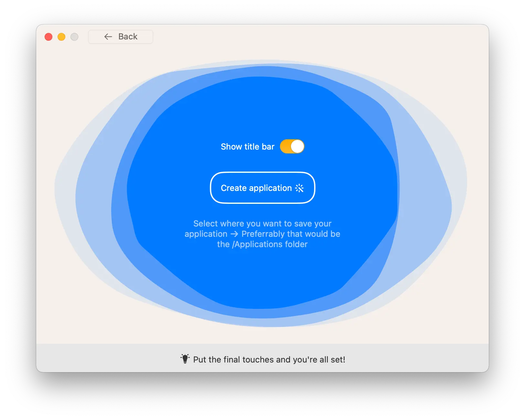The image size is (525, 420).
Task: Click the lightbulb icon in the footer
Action: [185, 359]
